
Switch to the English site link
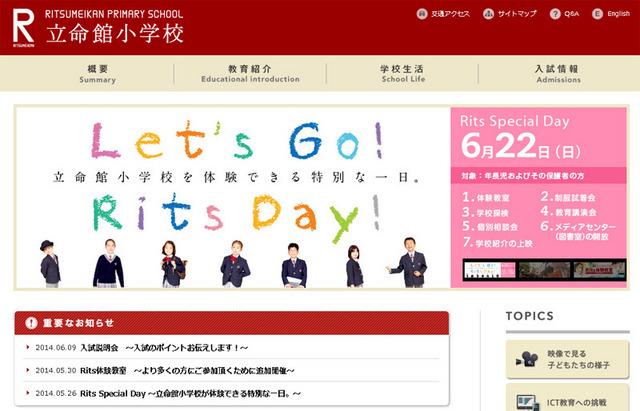pyautogui.click(x=618, y=14)
